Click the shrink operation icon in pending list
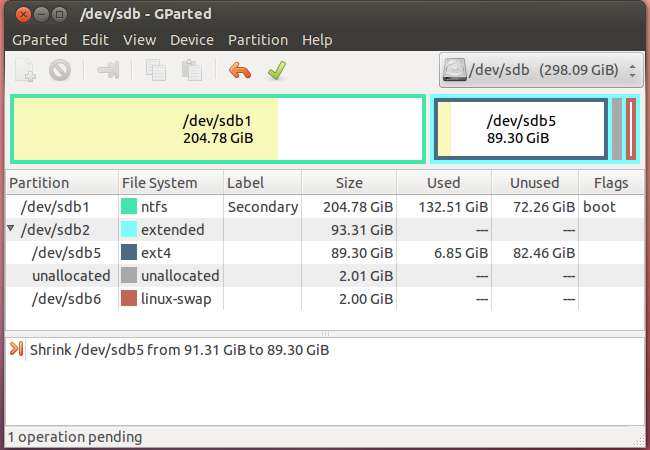The width and height of the screenshot is (650, 450). tap(17, 349)
